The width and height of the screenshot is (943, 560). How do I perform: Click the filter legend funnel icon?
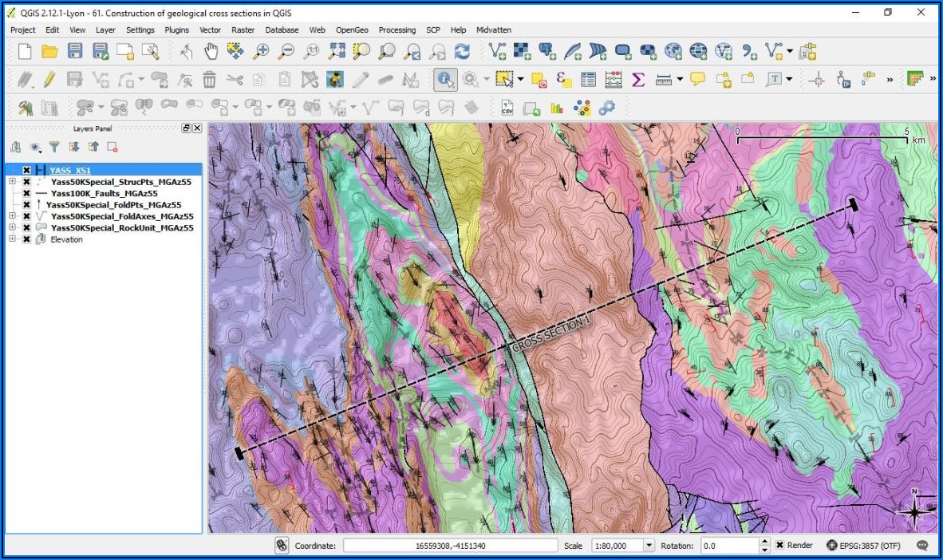(54, 147)
